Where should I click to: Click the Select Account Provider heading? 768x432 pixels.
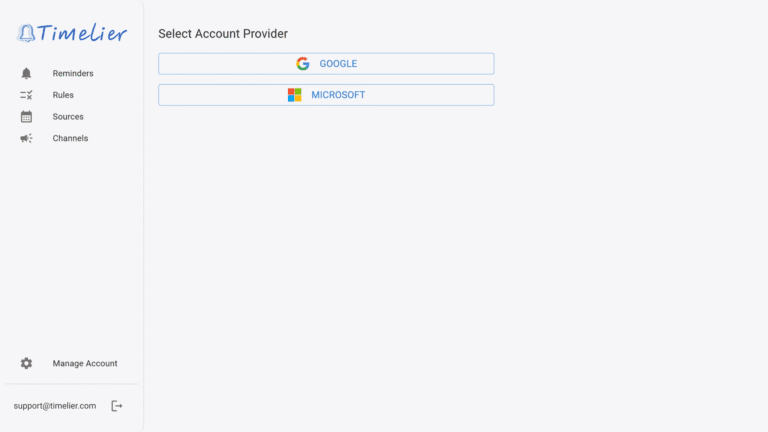(223, 34)
